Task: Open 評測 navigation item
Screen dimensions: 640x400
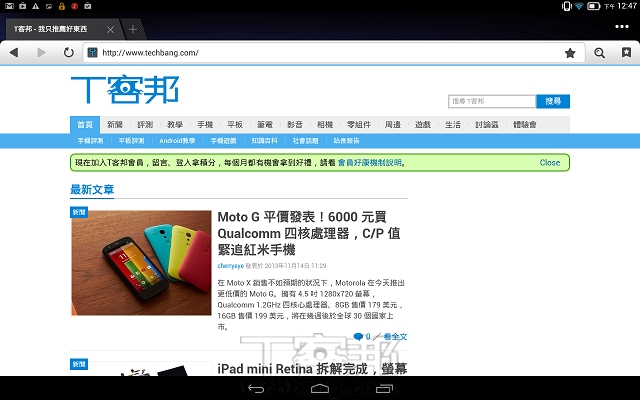Action: (145, 124)
